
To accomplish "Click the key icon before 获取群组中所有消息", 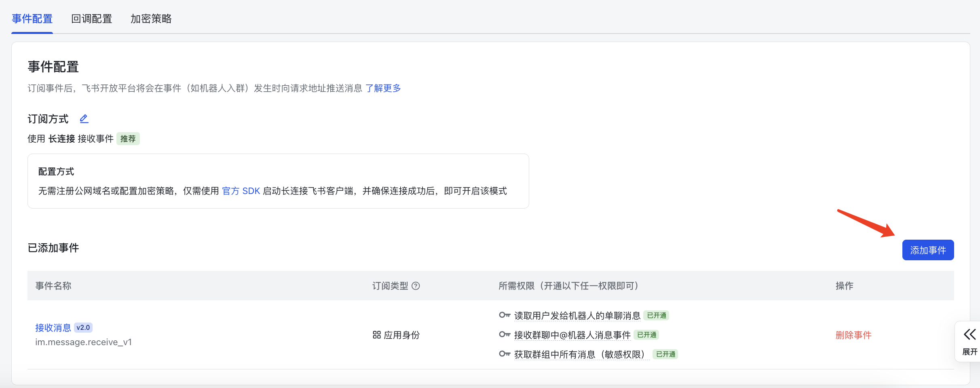I will click(504, 354).
